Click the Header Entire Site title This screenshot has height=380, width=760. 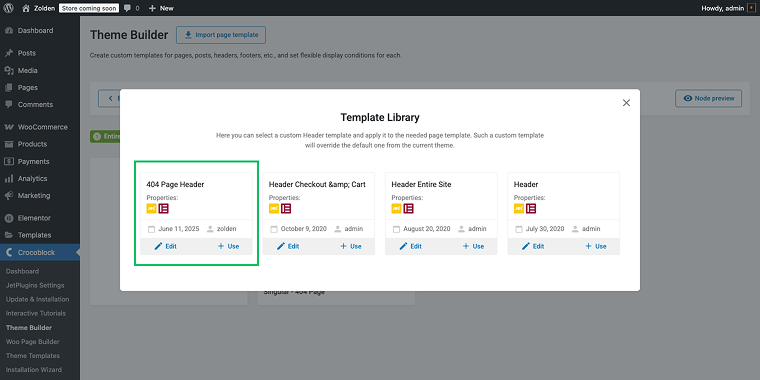(x=421, y=185)
